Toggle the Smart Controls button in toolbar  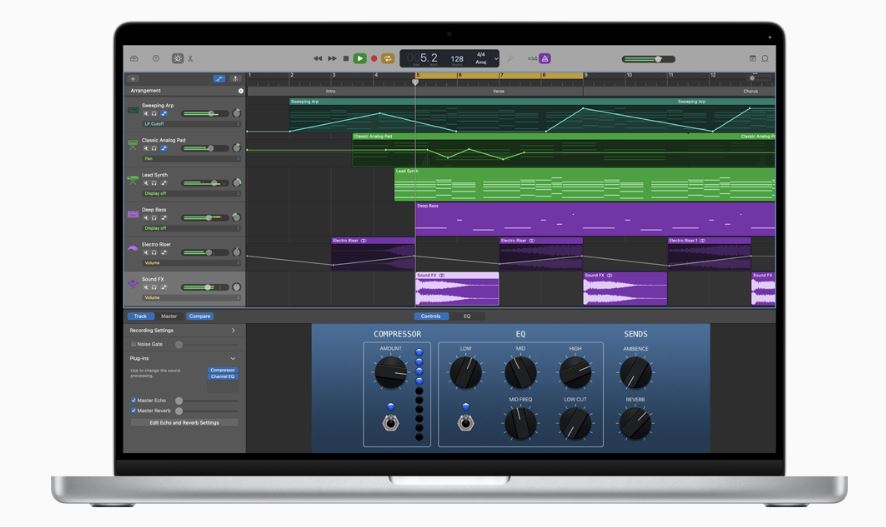tap(177, 58)
